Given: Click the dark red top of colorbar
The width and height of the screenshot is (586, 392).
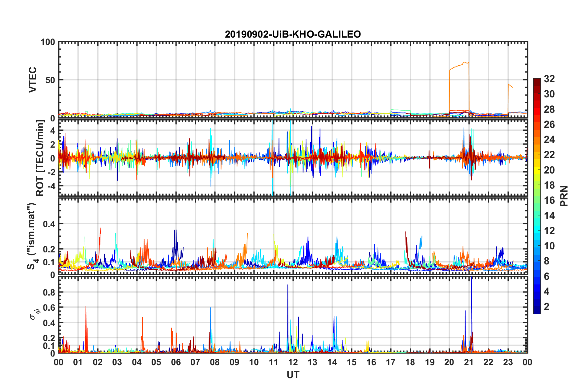Looking at the screenshot, I should coord(537,81).
